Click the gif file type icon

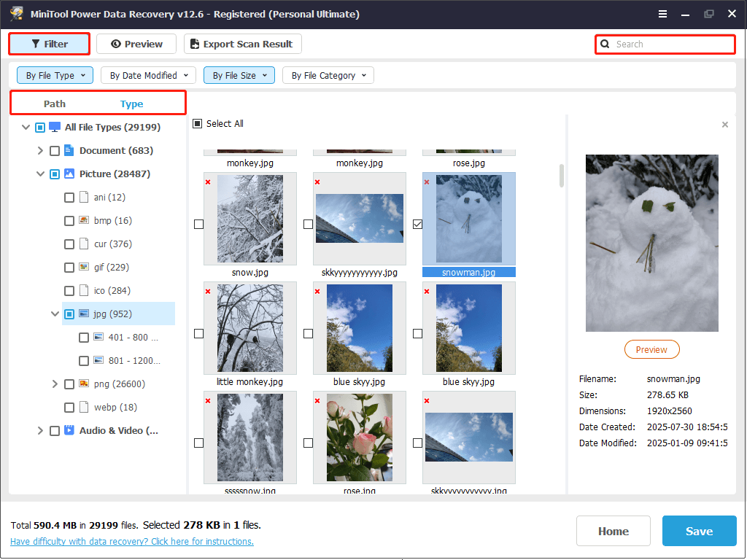pos(84,267)
